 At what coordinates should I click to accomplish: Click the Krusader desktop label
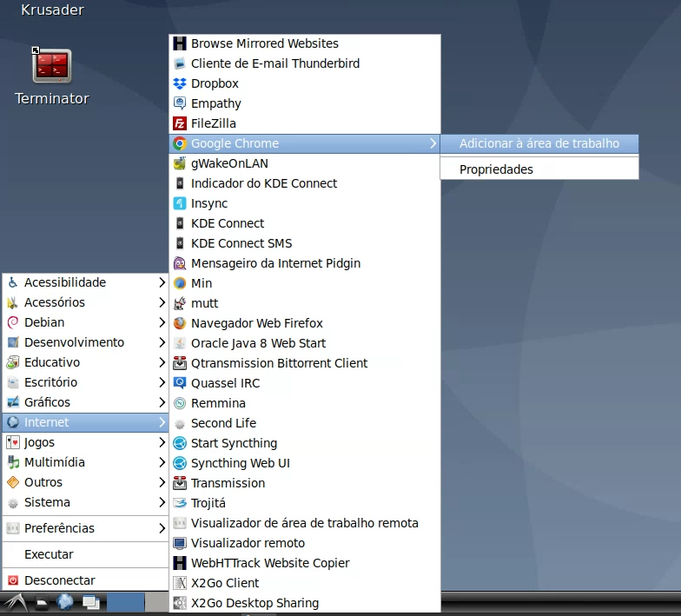point(52,10)
